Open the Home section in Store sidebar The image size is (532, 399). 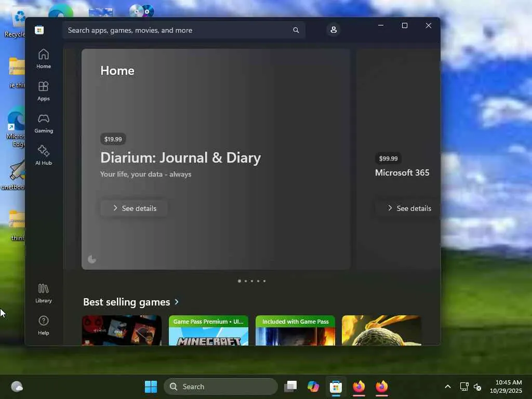(x=44, y=59)
